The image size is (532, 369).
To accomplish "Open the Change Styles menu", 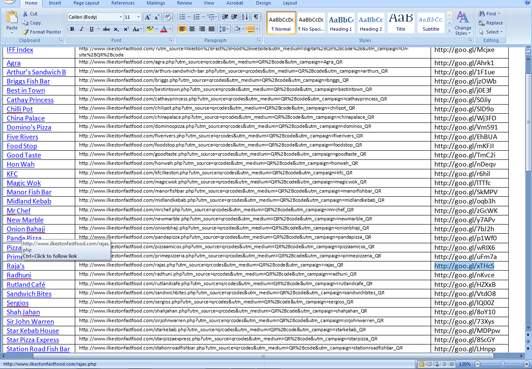I will tap(463, 23).
